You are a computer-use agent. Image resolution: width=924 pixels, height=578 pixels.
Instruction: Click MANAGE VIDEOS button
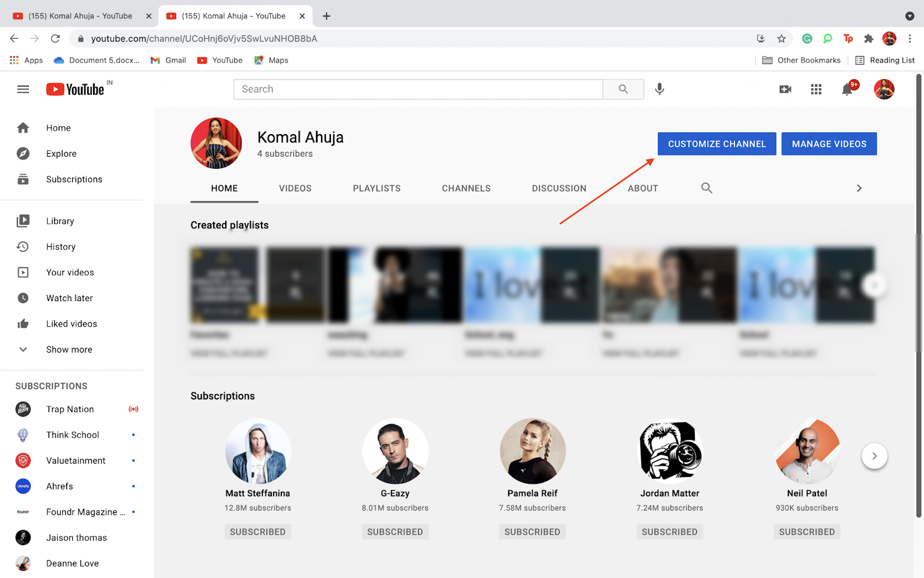pyautogui.click(x=829, y=144)
